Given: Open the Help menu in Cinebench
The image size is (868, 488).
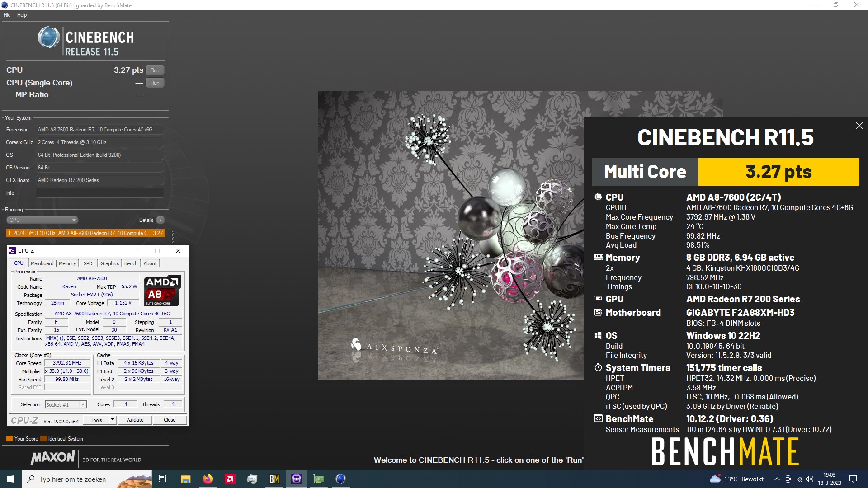Looking at the screenshot, I should click(22, 15).
